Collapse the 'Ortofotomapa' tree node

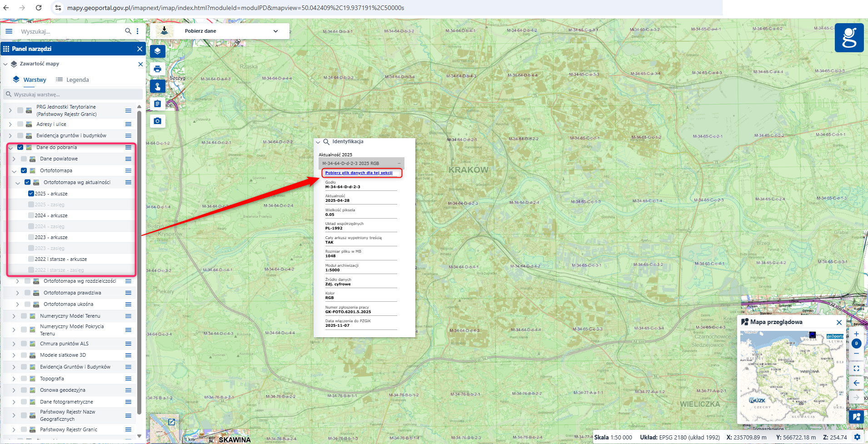pyautogui.click(x=14, y=171)
